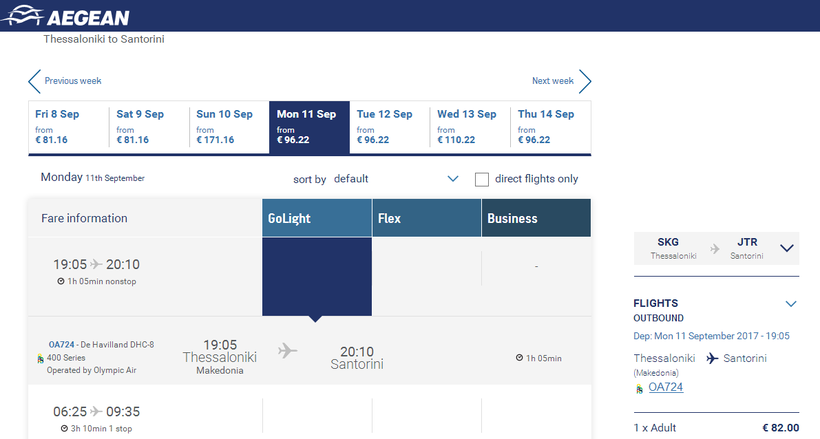The width and height of the screenshot is (820, 439).
Task: Click the Next week right arrow
Action: (585, 81)
